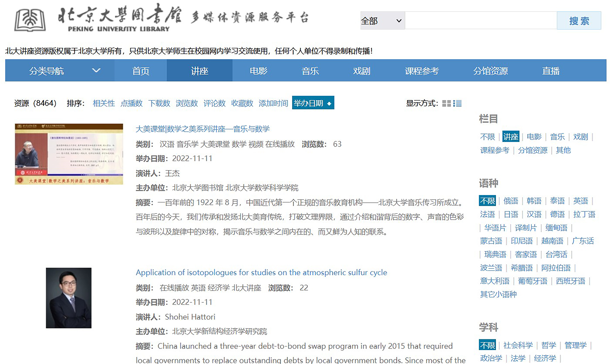Select 讲座 under 栏目 filter
The height and width of the screenshot is (364, 610).
pos(511,136)
